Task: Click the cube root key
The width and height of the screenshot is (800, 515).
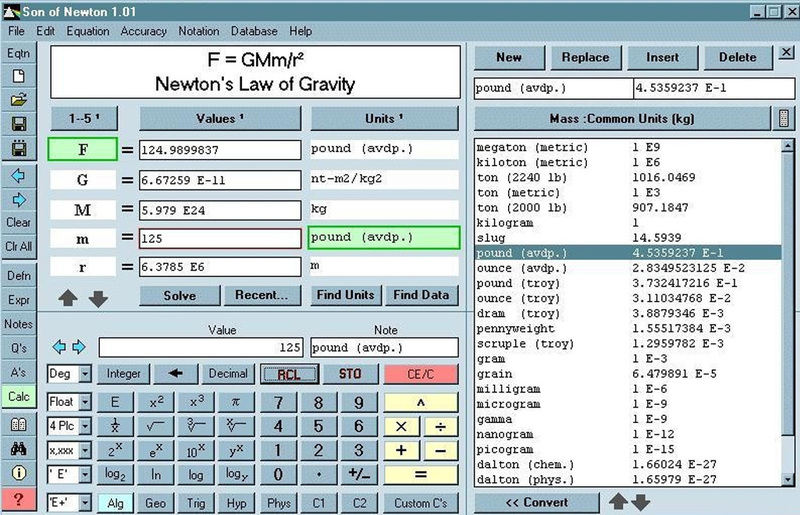Action: [x=196, y=426]
